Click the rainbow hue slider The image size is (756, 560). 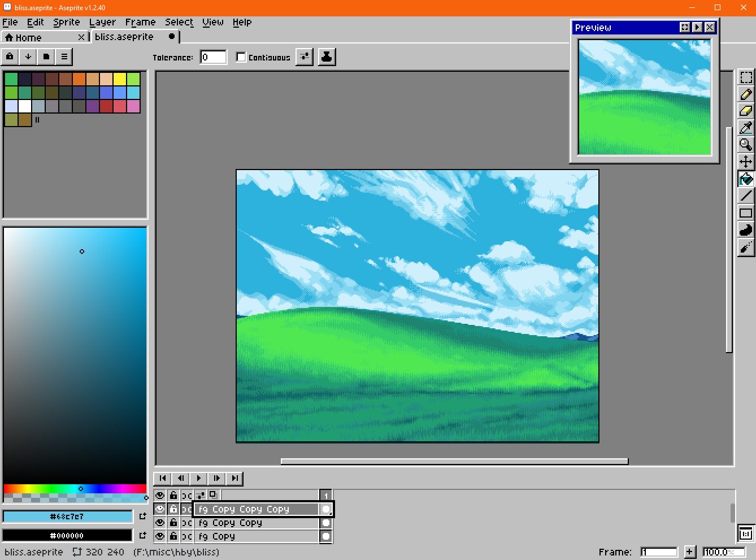point(75,488)
